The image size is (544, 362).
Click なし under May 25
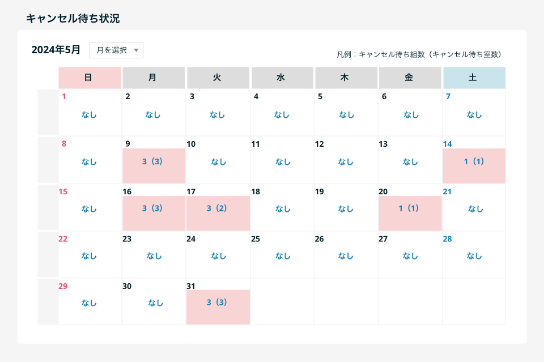tap(283, 256)
